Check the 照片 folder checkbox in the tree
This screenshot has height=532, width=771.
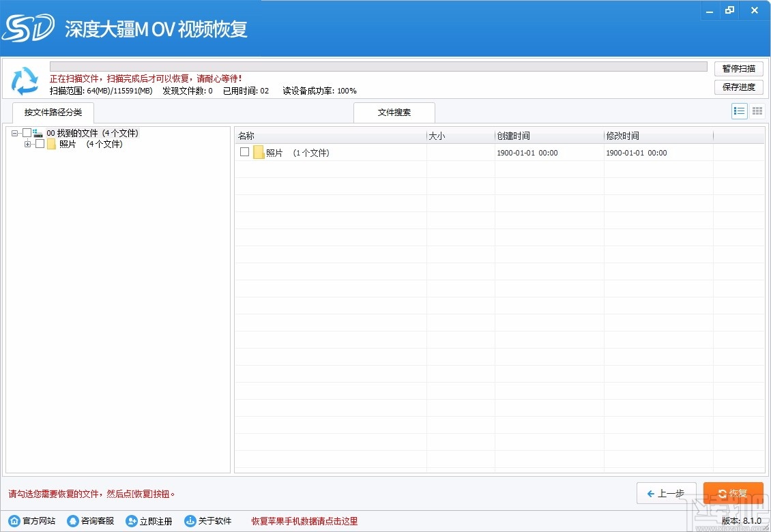coord(40,145)
